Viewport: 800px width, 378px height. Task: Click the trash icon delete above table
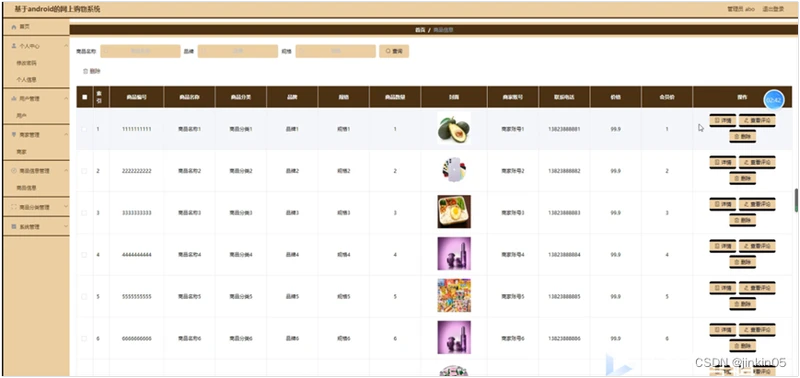pyautogui.click(x=85, y=71)
